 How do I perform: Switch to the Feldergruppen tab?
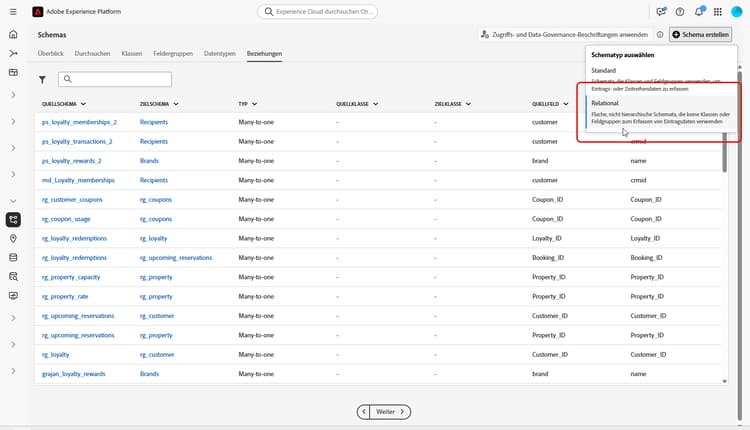click(173, 54)
